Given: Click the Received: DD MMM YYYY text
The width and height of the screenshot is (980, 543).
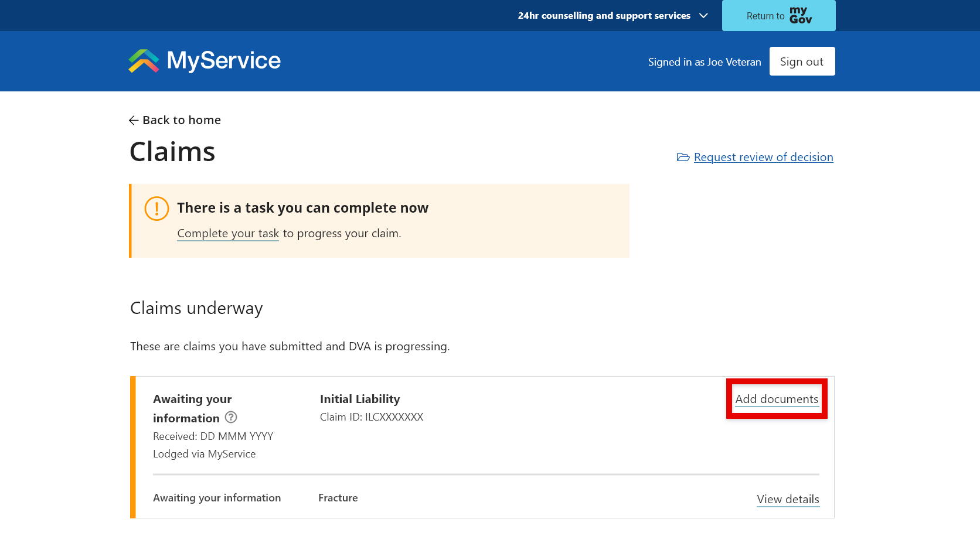Looking at the screenshot, I should pos(213,436).
